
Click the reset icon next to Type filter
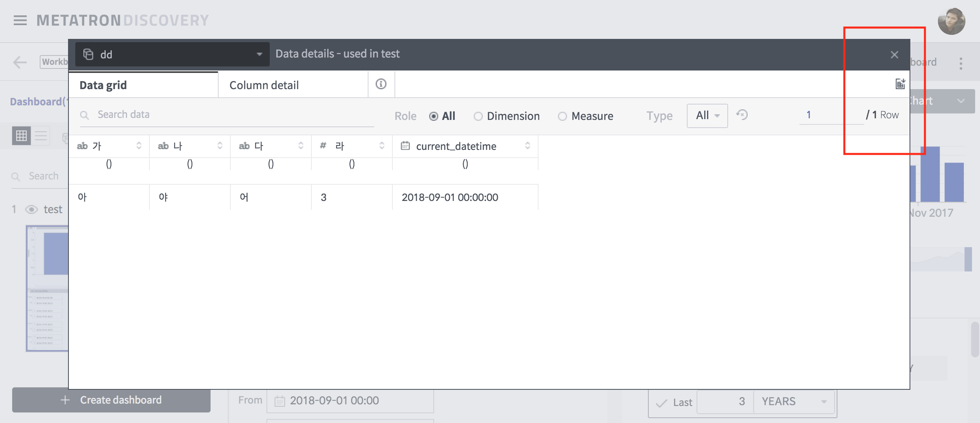tap(743, 115)
